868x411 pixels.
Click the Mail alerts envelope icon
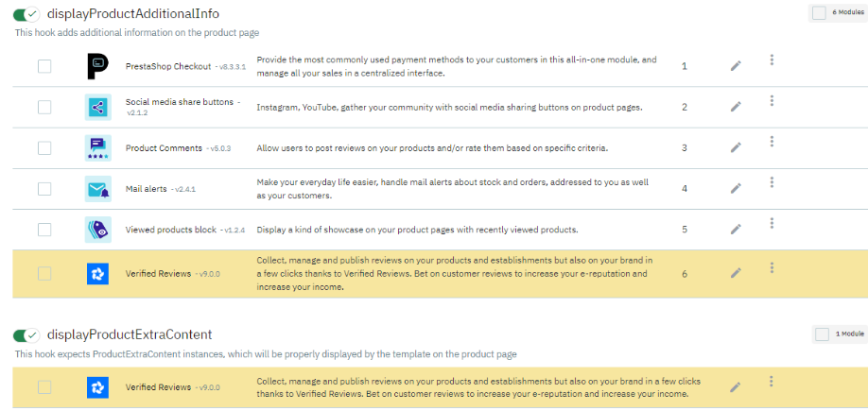[98, 189]
